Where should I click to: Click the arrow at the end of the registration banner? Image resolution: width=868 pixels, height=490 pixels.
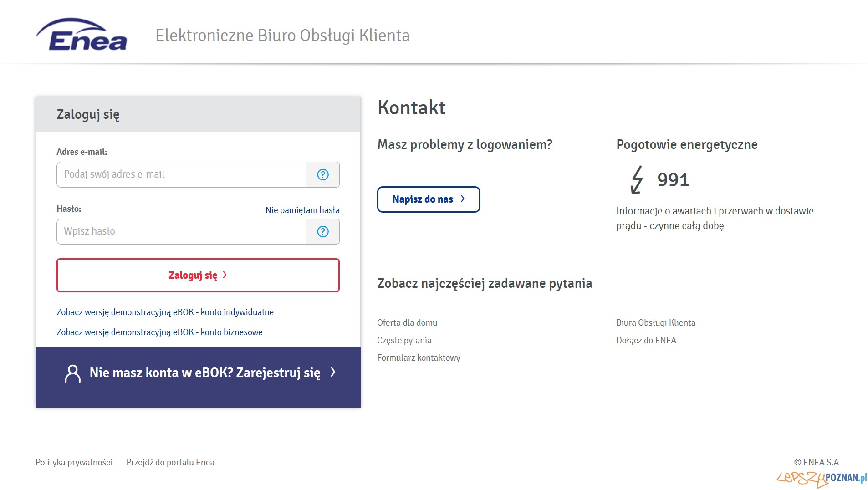(x=333, y=372)
